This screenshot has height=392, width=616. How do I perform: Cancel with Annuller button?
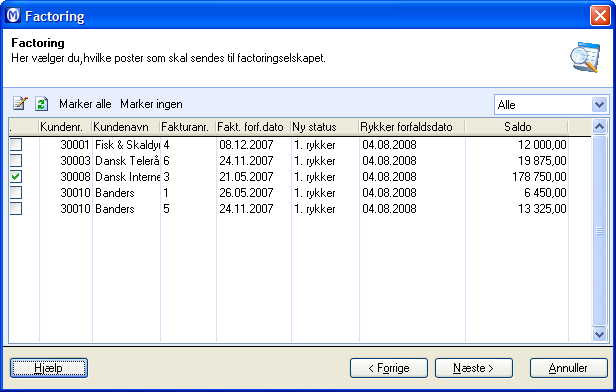click(568, 368)
